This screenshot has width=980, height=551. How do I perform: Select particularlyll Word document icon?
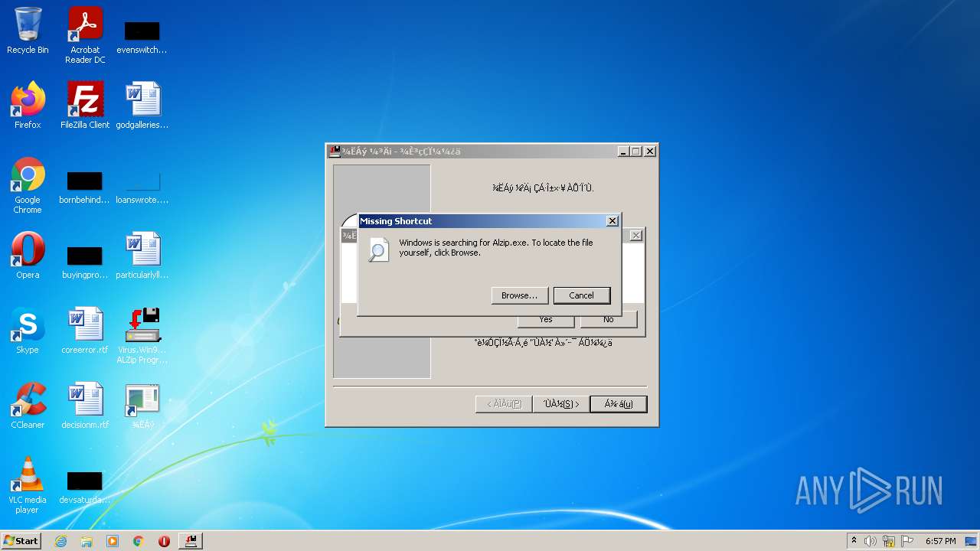(x=142, y=256)
